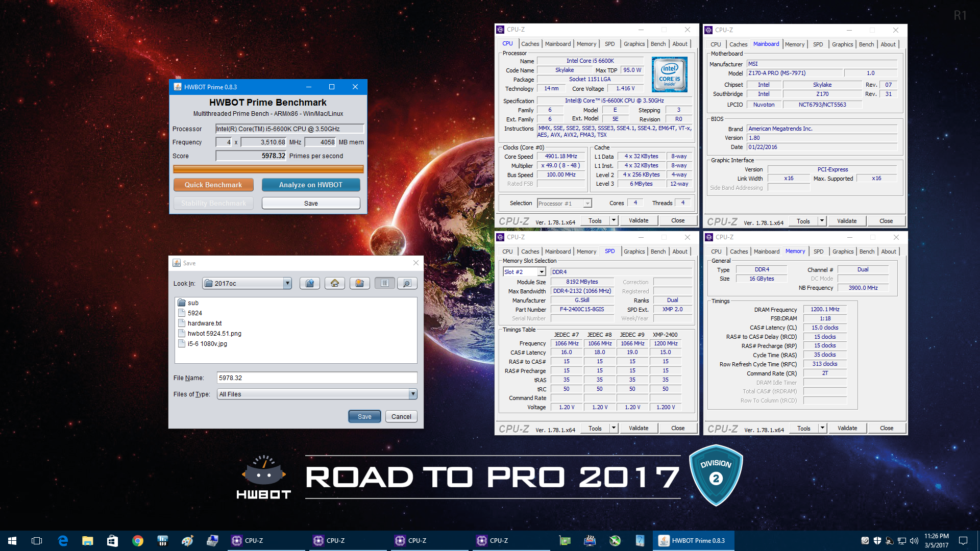This screenshot has width=980, height=551.
Task: Click Save button in HWBOT Prime window
Action: 311,203
